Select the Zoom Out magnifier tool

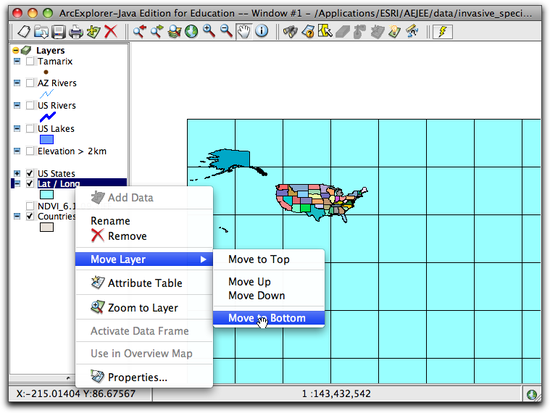click(x=226, y=31)
